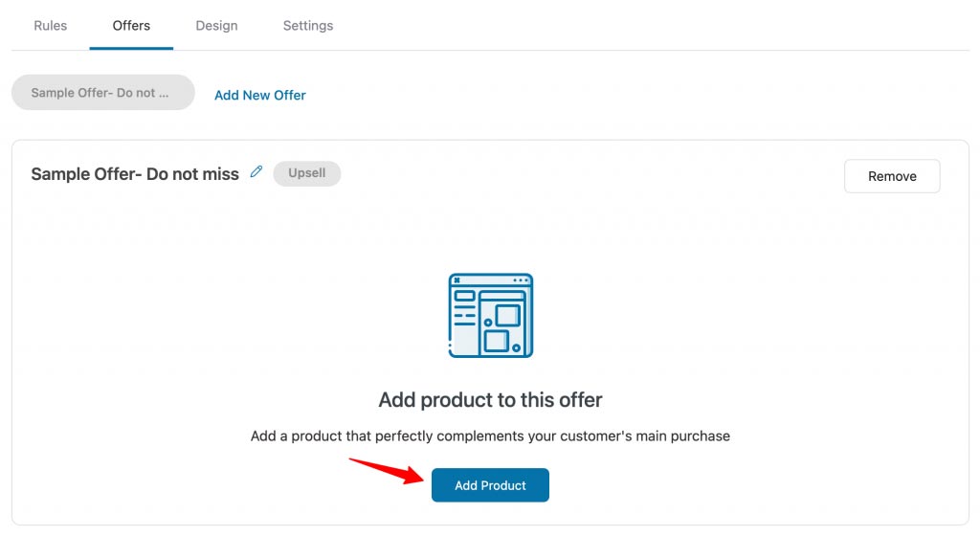The image size is (980, 536).
Task: Click the 'Sample Offer- Do not miss' title
Action: [135, 173]
